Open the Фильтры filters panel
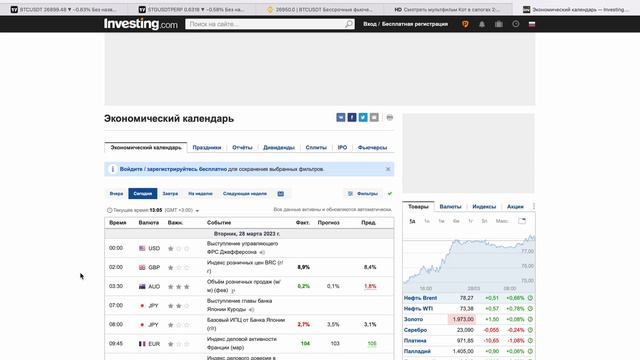 pos(363,193)
